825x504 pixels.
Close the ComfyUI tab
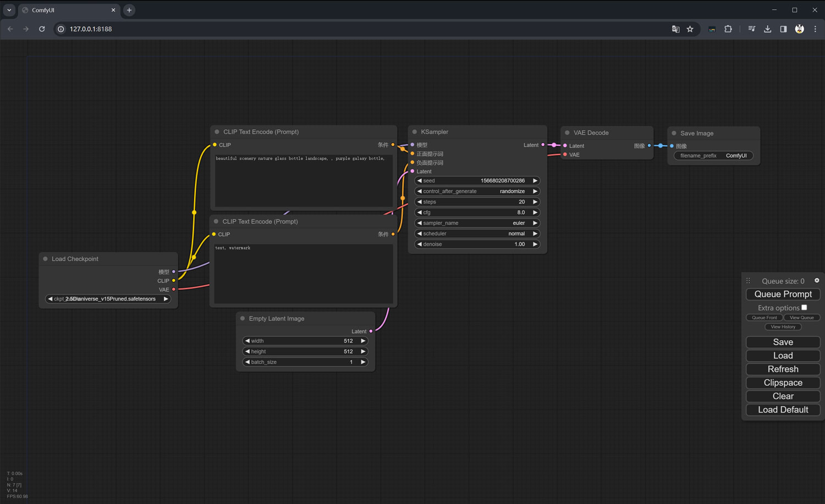click(113, 10)
